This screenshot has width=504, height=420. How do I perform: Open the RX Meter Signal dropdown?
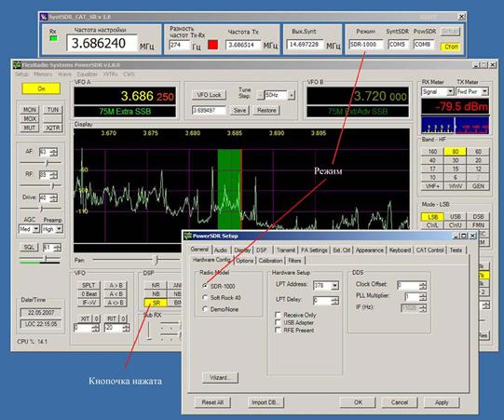pos(450,91)
